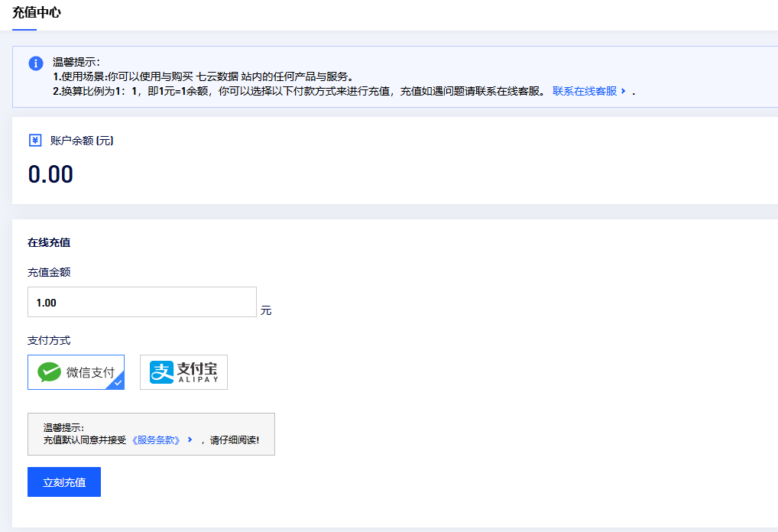778x532 pixels.
Task: Select 微信支付 as payment method
Action: [x=76, y=372]
